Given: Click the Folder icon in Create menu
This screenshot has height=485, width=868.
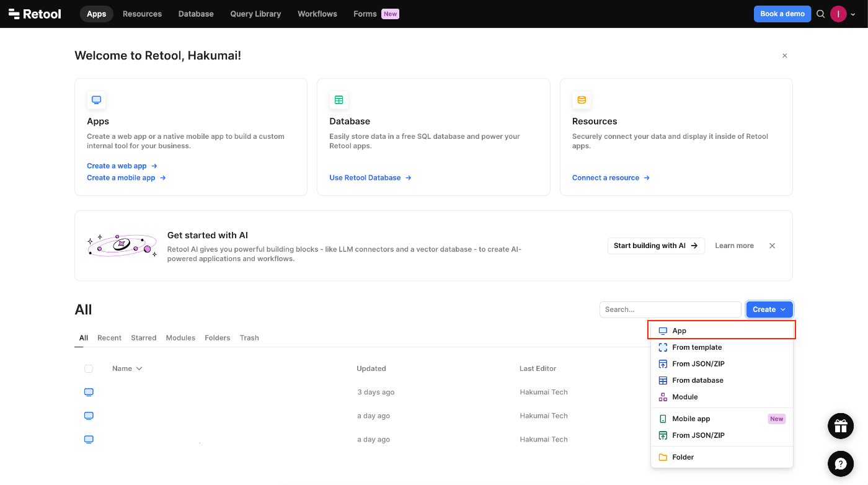Looking at the screenshot, I should coord(663,457).
